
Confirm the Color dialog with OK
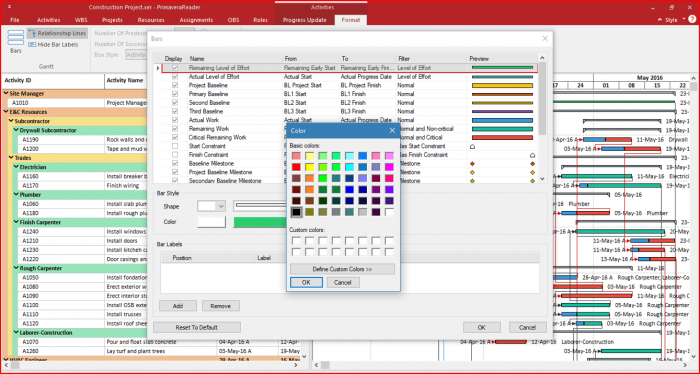306,283
